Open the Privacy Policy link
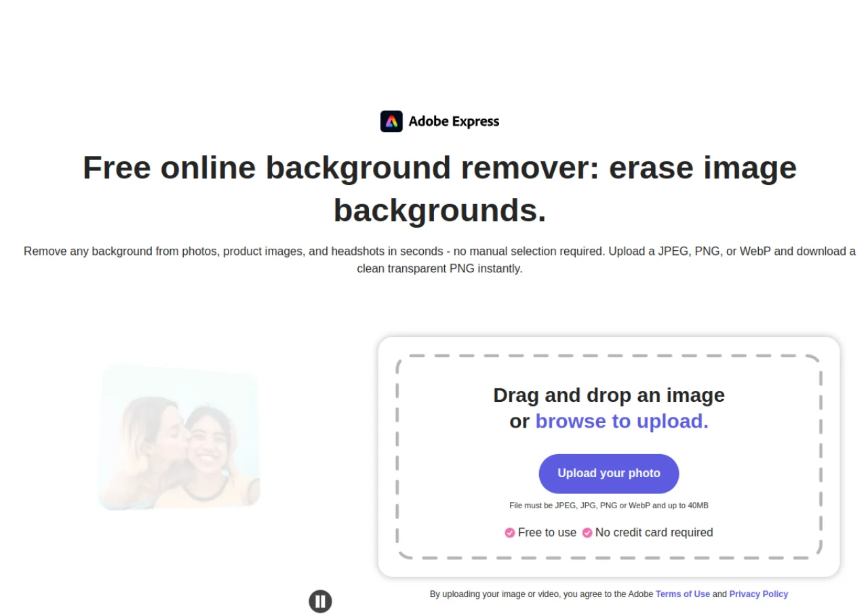Viewport: 868px width, 614px height. click(759, 594)
